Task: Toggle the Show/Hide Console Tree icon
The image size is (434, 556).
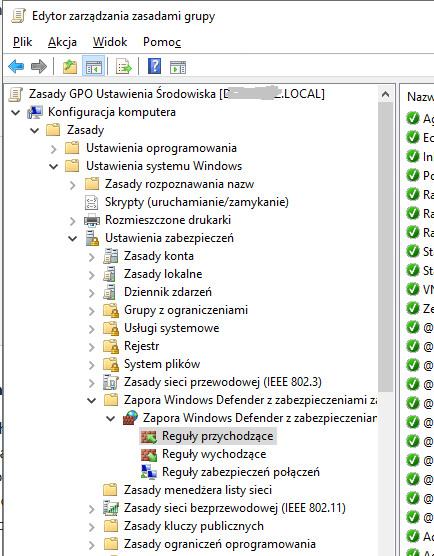Action: click(x=94, y=66)
